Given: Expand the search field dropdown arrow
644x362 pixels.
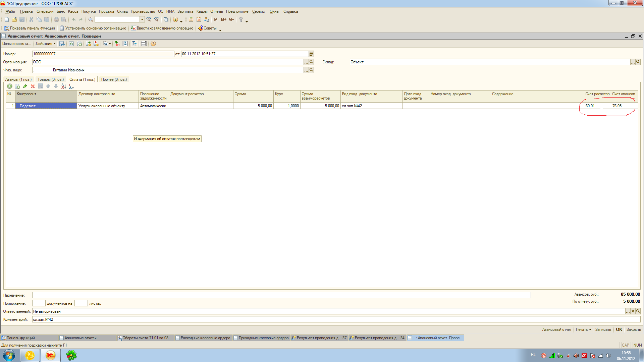Looking at the screenshot, I should pos(142,19).
